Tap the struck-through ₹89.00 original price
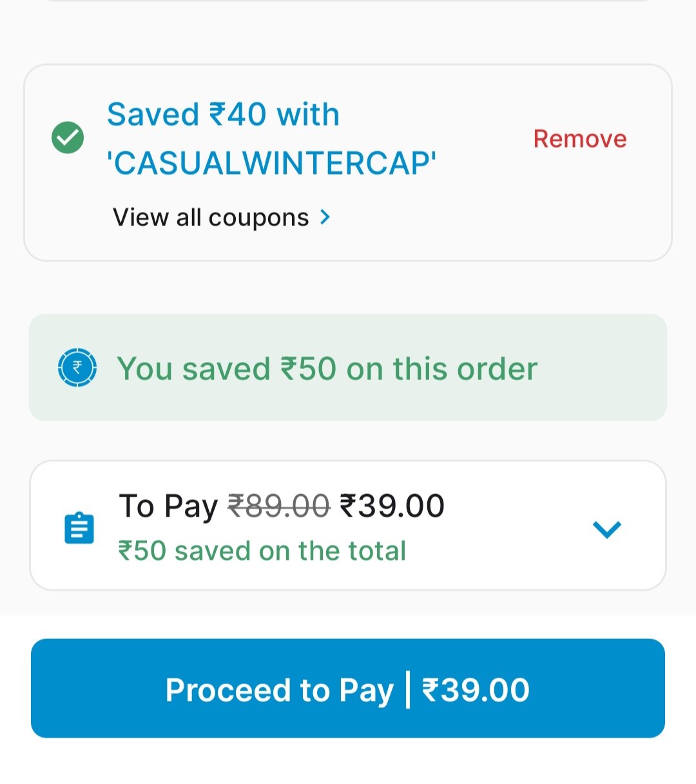This screenshot has height=784, width=696. pos(279,506)
